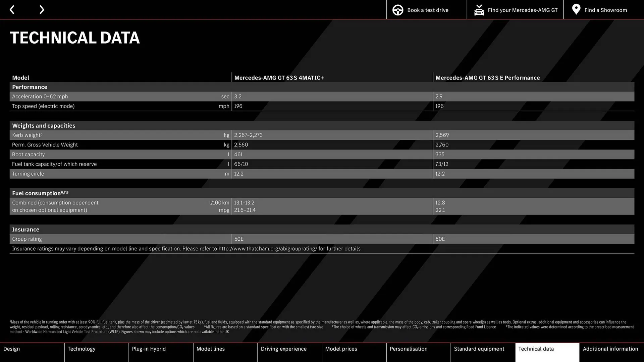Click the steering wheel icon for test drive

[x=397, y=10]
